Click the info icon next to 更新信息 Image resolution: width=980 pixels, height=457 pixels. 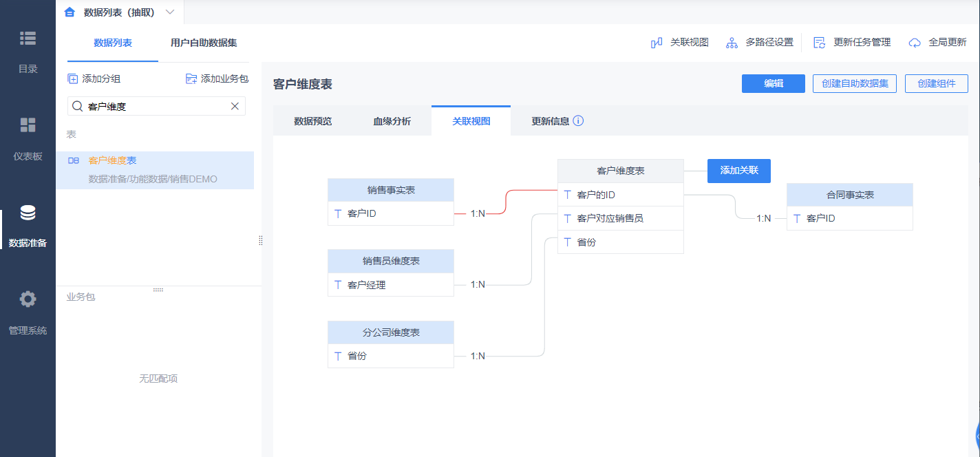pyautogui.click(x=578, y=121)
